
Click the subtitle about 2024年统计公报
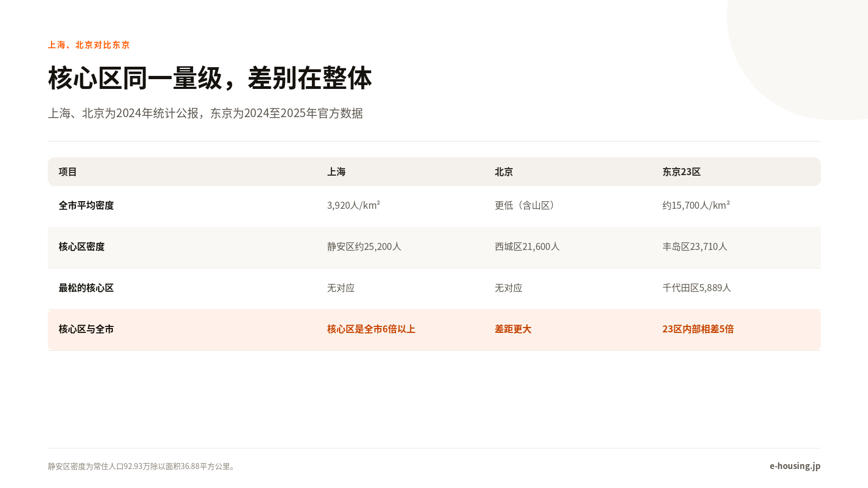click(205, 113)
